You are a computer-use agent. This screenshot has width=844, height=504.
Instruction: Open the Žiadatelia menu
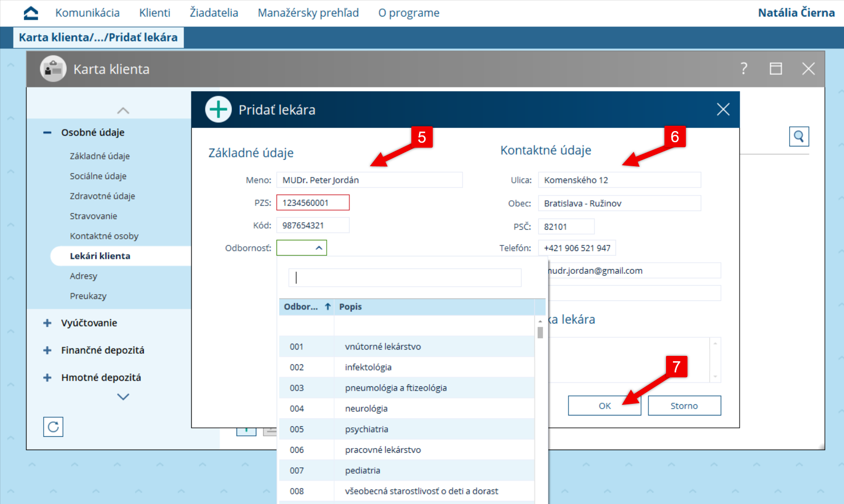tap(214, 13)
